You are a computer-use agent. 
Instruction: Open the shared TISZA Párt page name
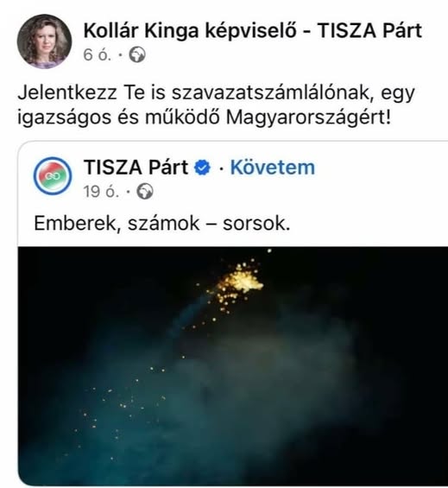[136, 168]
